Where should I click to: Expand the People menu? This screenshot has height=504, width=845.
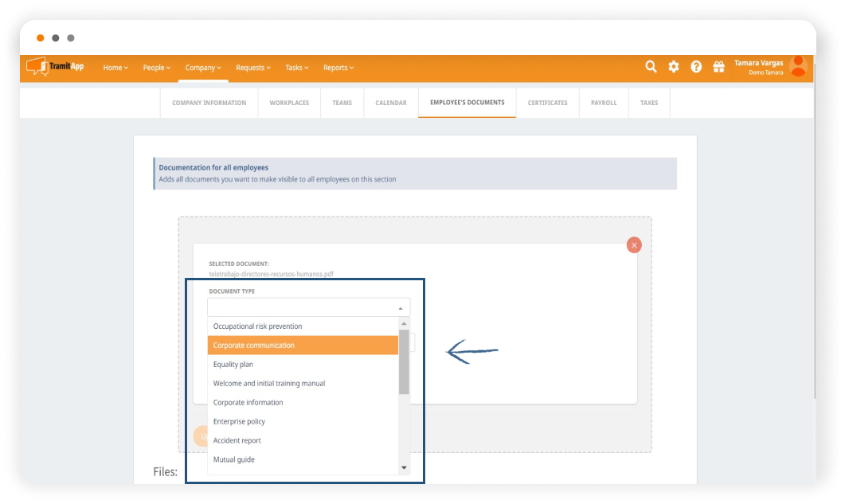pos(157,68)
